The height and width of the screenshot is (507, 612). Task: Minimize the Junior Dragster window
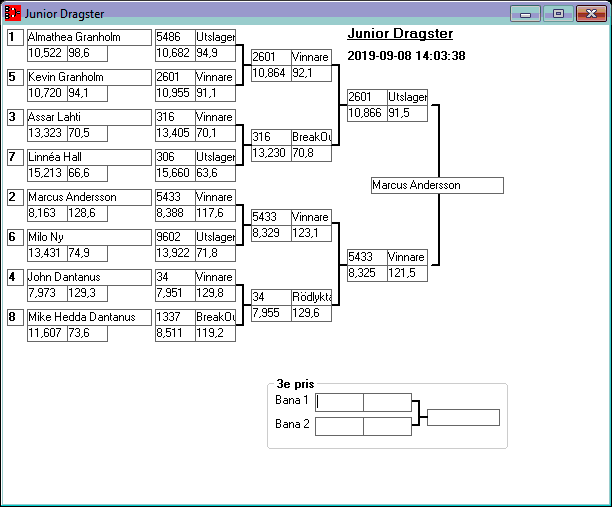[x=525, y=14]
